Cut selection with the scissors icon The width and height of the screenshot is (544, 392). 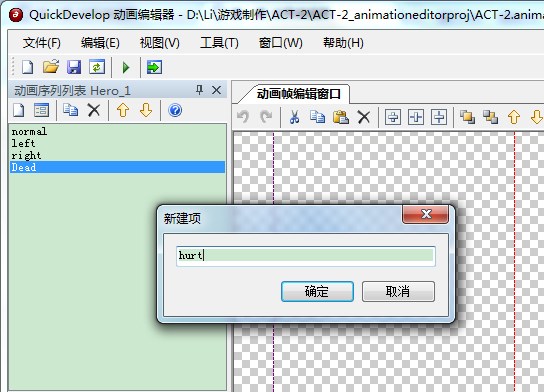(294, 117)
